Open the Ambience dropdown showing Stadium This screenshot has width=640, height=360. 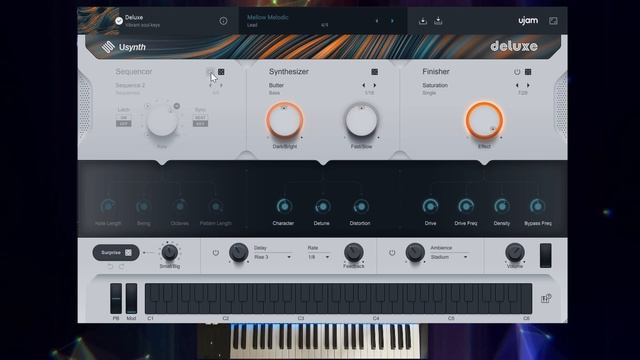point(449,257)
